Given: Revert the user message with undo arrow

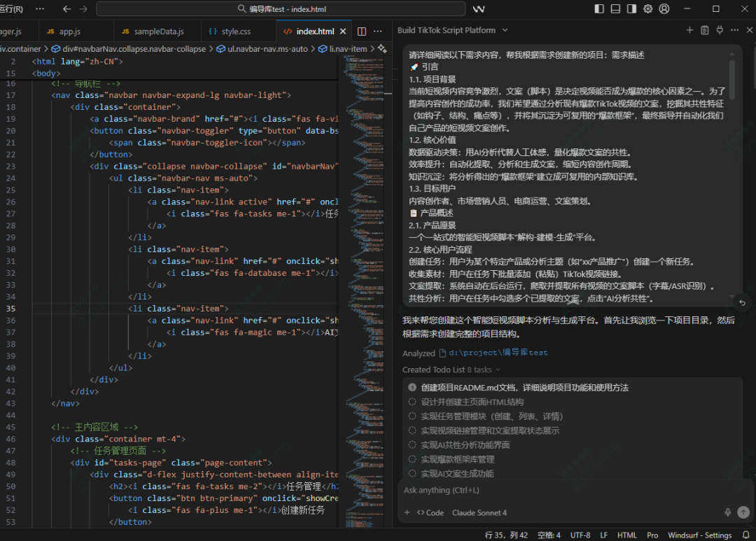Looking at the screenshot, I should click(x=743, y=303).
